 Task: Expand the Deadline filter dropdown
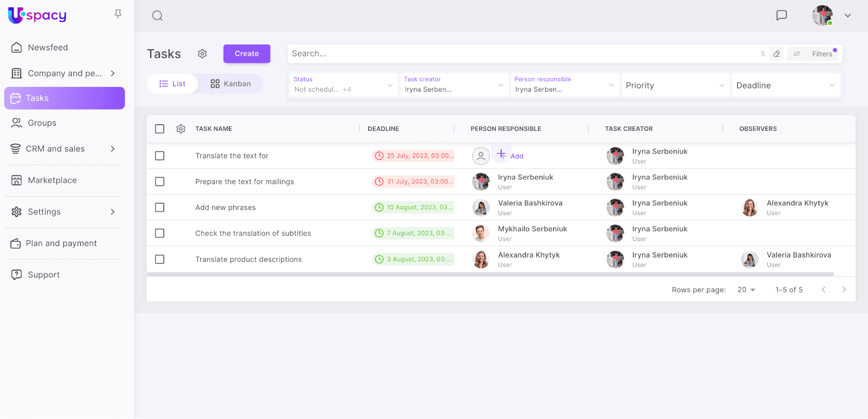pyautogui.click(x=785, y=86)
